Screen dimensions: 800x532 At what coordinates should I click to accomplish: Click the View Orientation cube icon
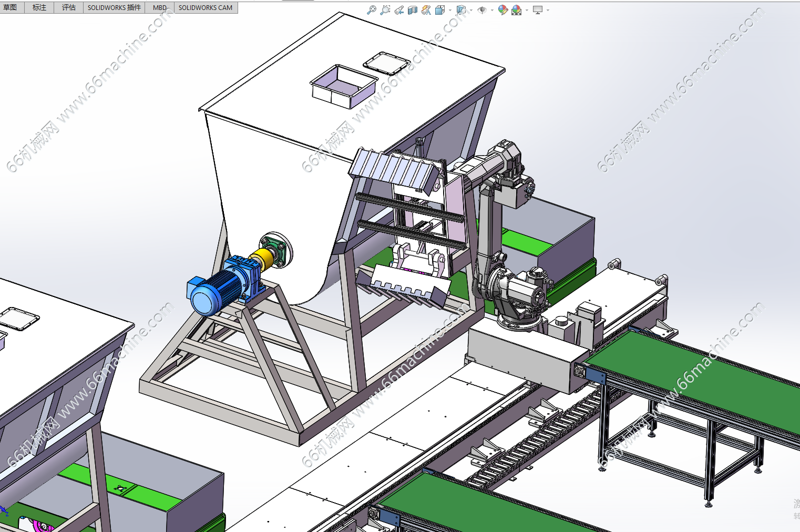(x=440, y=10)
